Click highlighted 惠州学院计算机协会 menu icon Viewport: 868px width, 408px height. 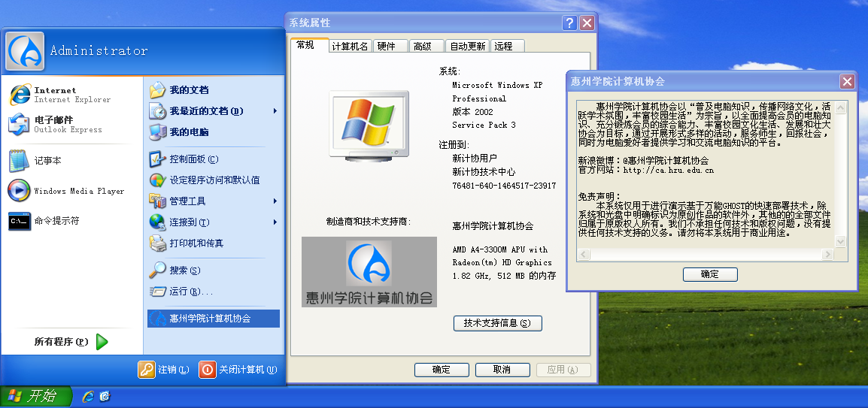158,319
